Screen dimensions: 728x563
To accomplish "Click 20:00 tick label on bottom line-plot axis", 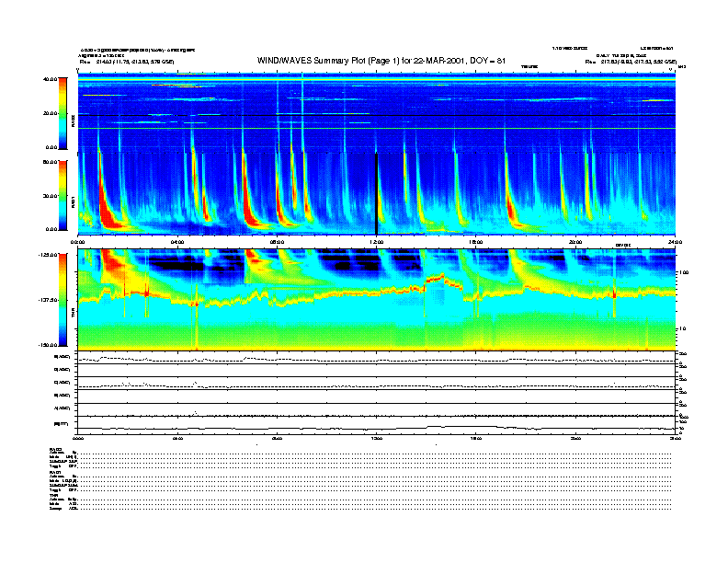I will 575,438.
